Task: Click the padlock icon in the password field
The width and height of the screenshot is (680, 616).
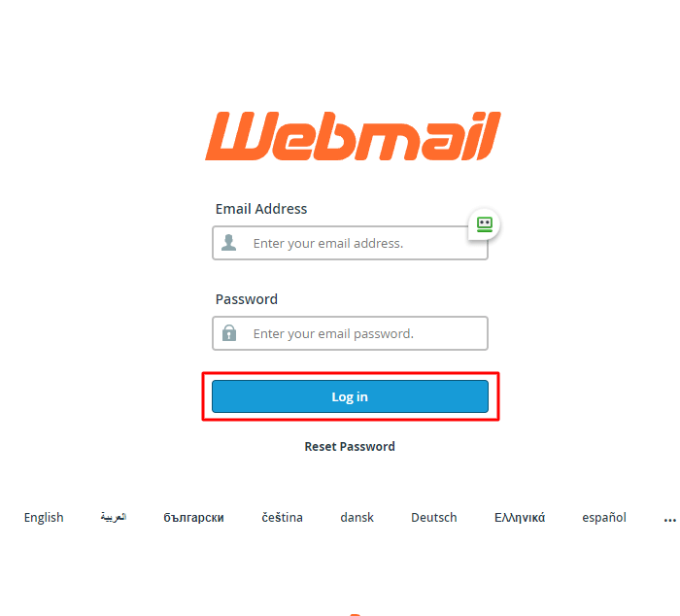Action: pyautogui.click(x=229, y=333)
